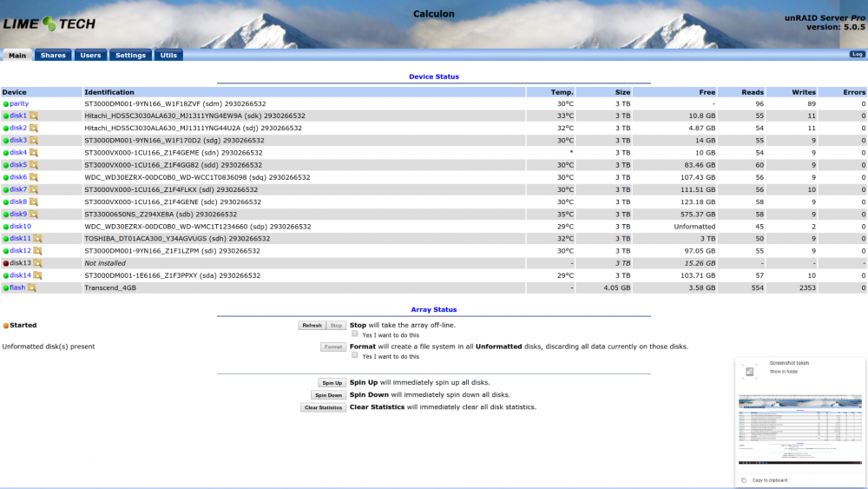The width and height of the screenshot is (868, 489).
Task: Open disk1 contents browse icon
Action: tap(34, 116)
